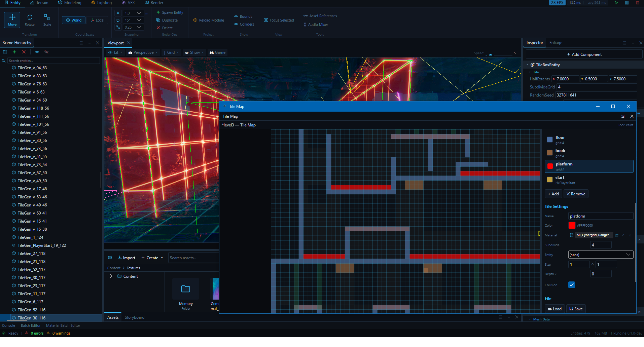The width and height of the screenshot is (644, 347).
Task: Switch to the Foliage tab
Action: click(x=556, y=43)
